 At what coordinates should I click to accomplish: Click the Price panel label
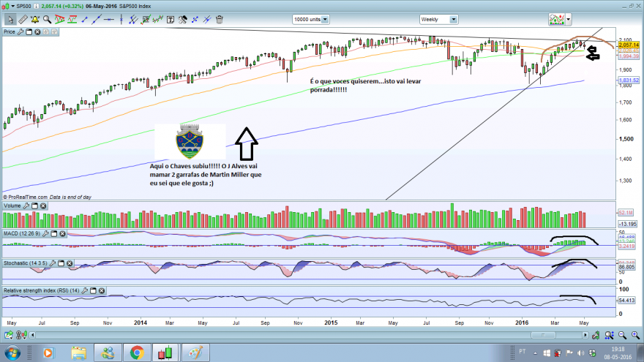tap(9, 31)
